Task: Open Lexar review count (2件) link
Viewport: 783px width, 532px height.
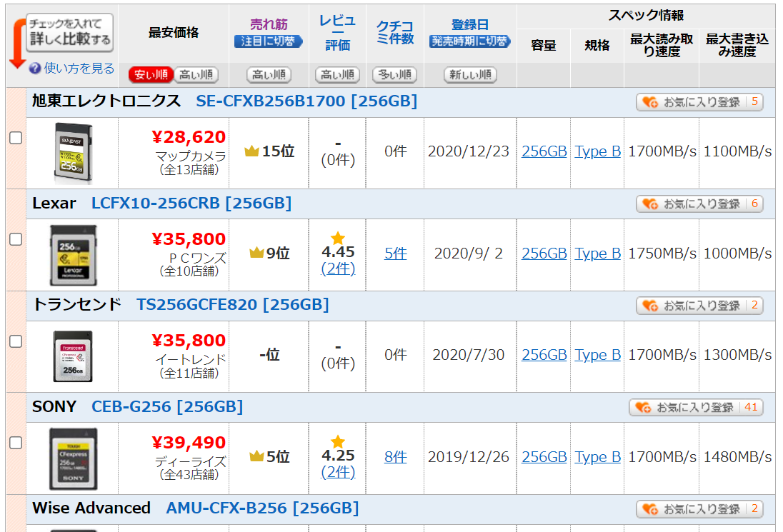Action: [338, 268]
